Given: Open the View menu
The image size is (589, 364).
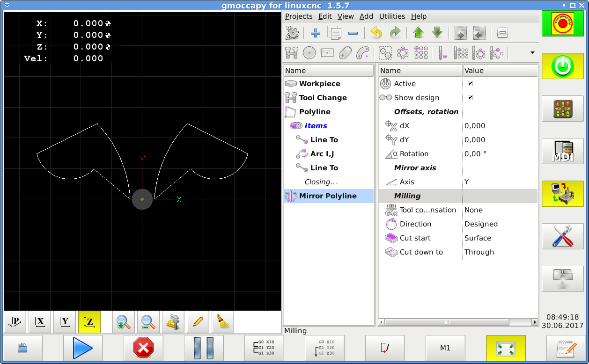Looking at the screenshot, I should [x=346, y=16].
